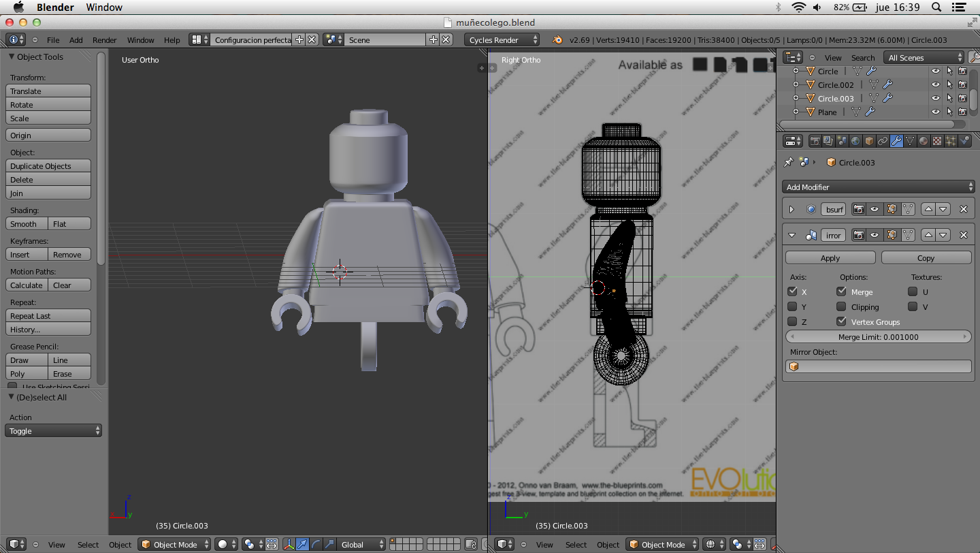Open the Render Layers properties tab icon
This screenshot has height=553, width=980.
(x=828, y=141)
